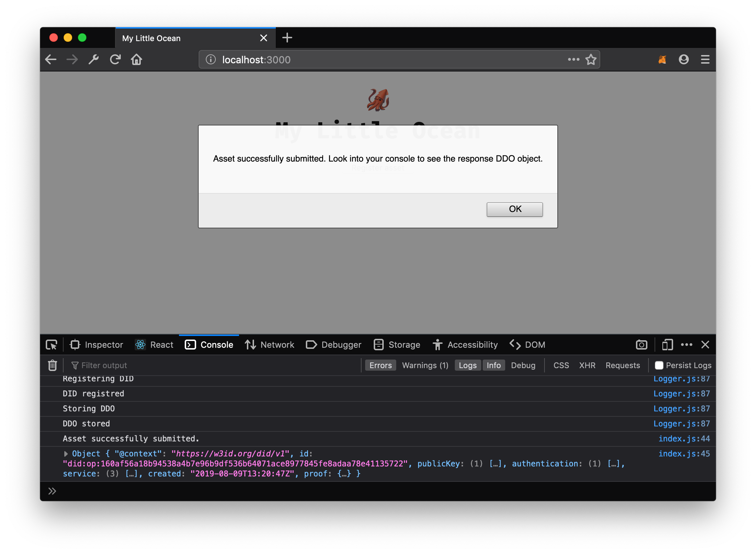Viewport: 756px width, 554px height.
Task: Select the Warnings filter tab
Action: click(424, 365)
